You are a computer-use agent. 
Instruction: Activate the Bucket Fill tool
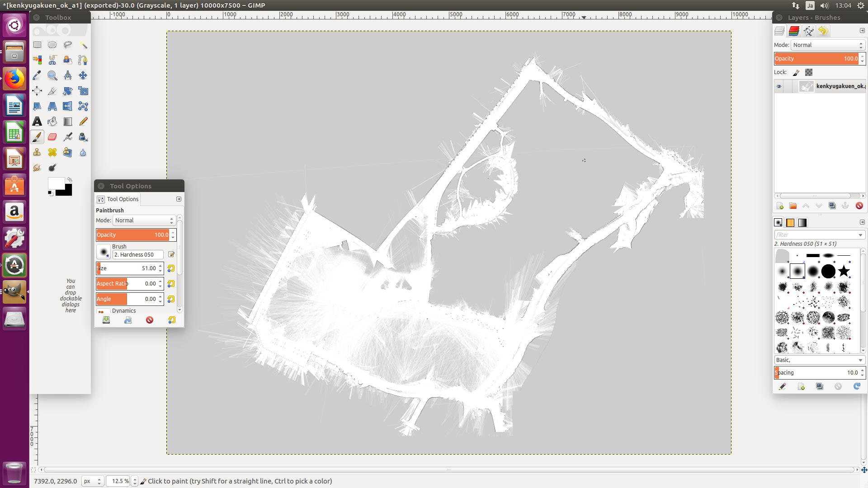[x=52, y=122]
